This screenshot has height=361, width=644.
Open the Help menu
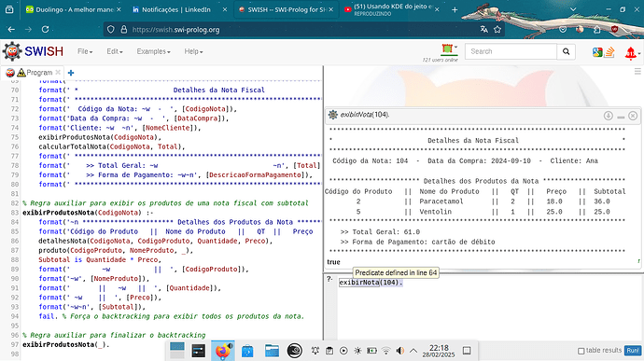coord(193,51)
